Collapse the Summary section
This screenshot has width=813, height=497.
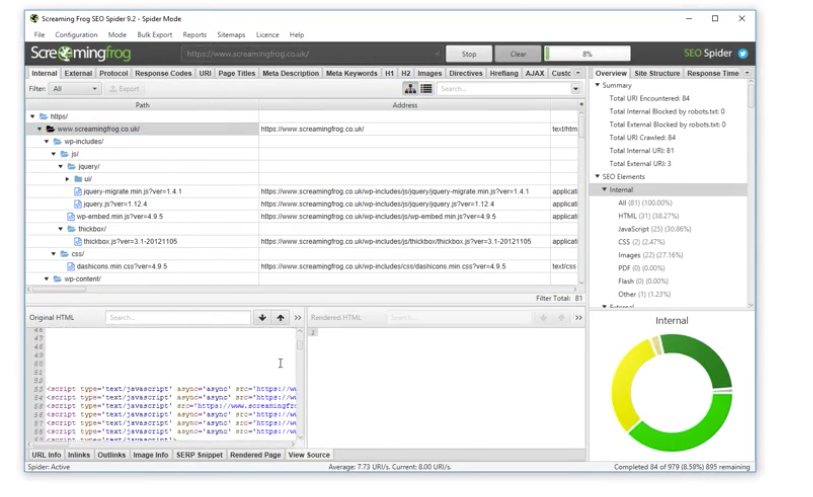point(597,85)
